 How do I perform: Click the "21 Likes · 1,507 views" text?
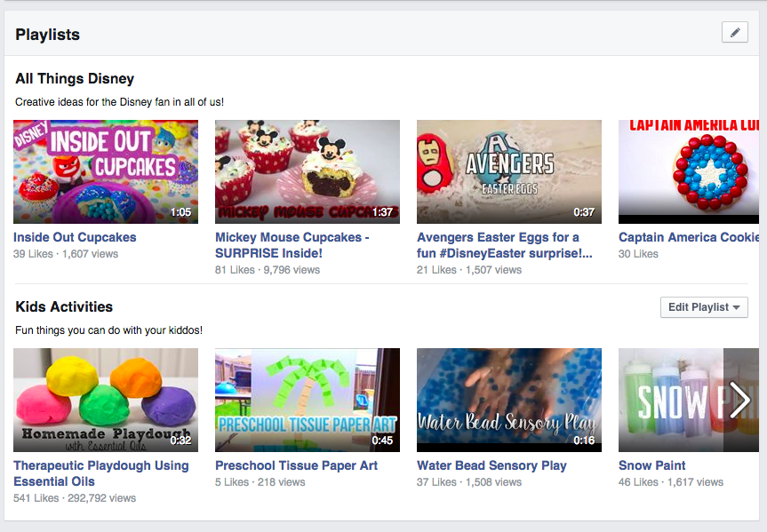pos(469,270)
